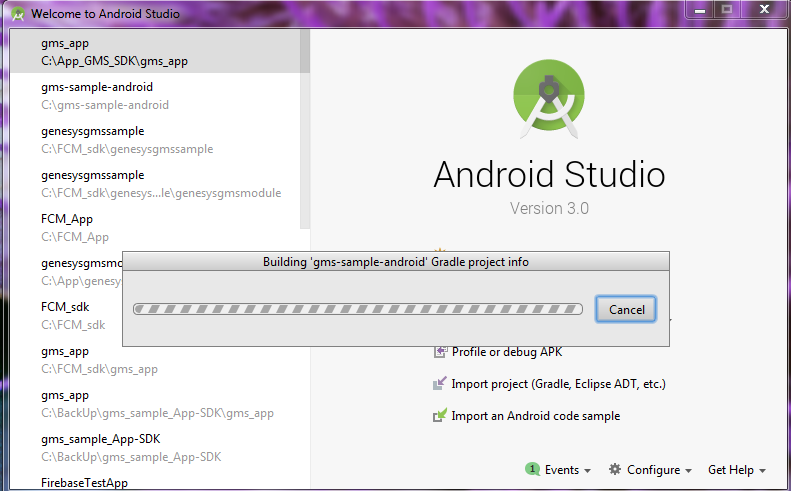Open Import project (Gradle, Eclipse ADT, etc.)
The image size is (791, 491).
click(558, 384)
